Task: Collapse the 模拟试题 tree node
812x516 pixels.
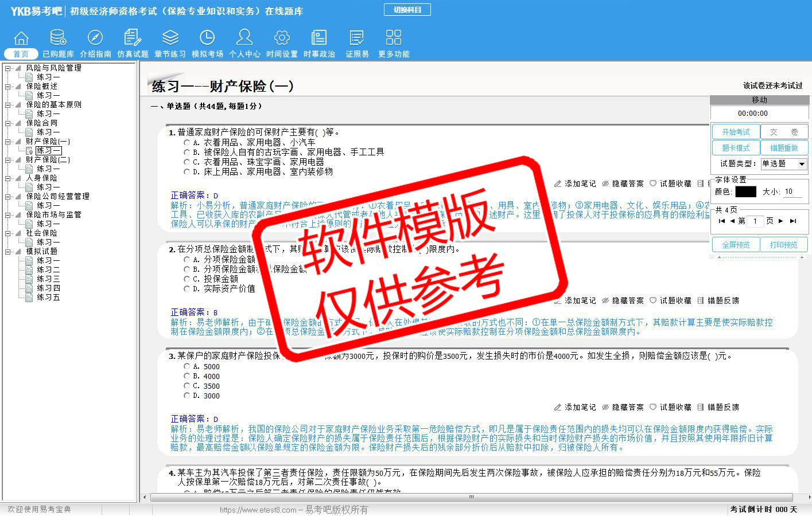Action: coord(8,252)
